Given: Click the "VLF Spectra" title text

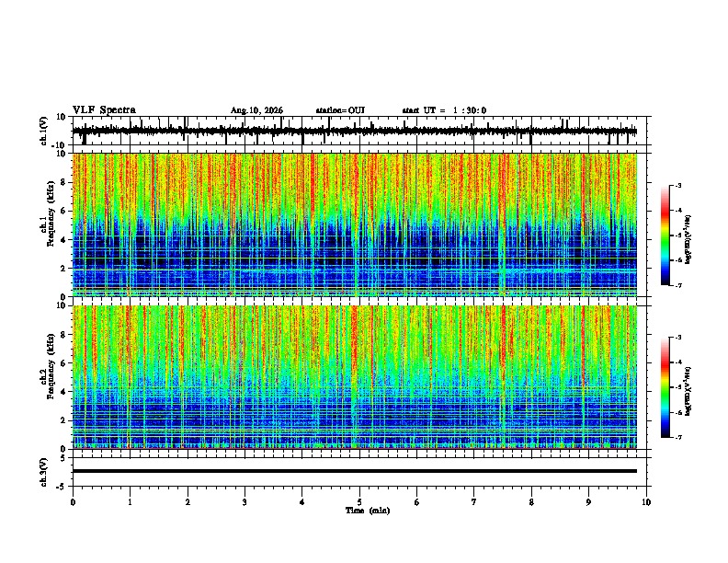Looking at the screenshot, I should pos(104,110).
